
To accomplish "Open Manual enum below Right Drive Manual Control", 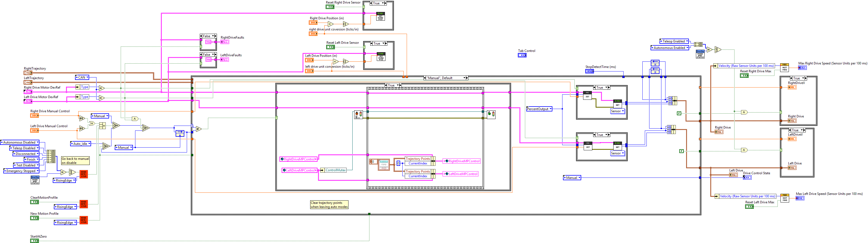I will coord(100,116).
